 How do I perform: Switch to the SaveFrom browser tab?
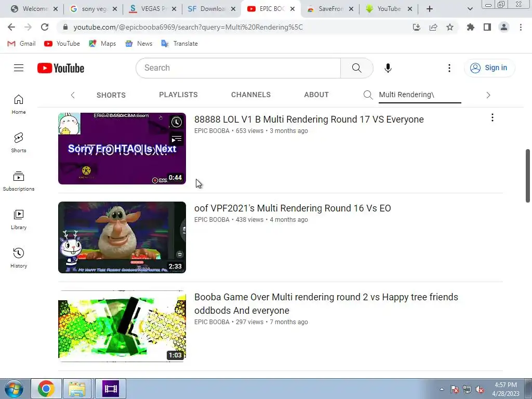(x=330, y=9)
